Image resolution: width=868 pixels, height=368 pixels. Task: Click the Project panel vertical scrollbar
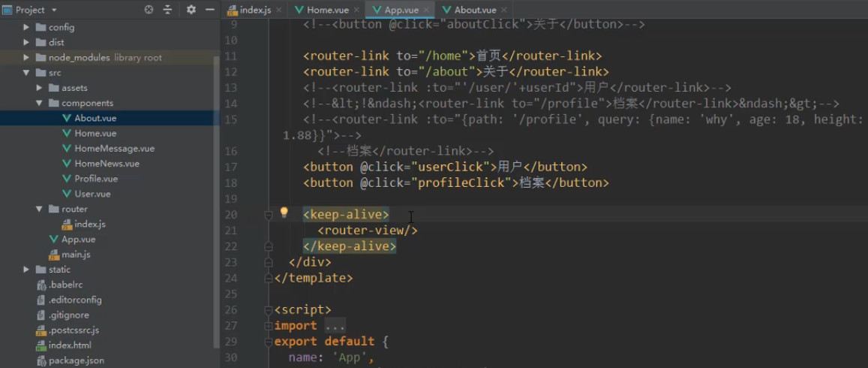coord(217,202)
